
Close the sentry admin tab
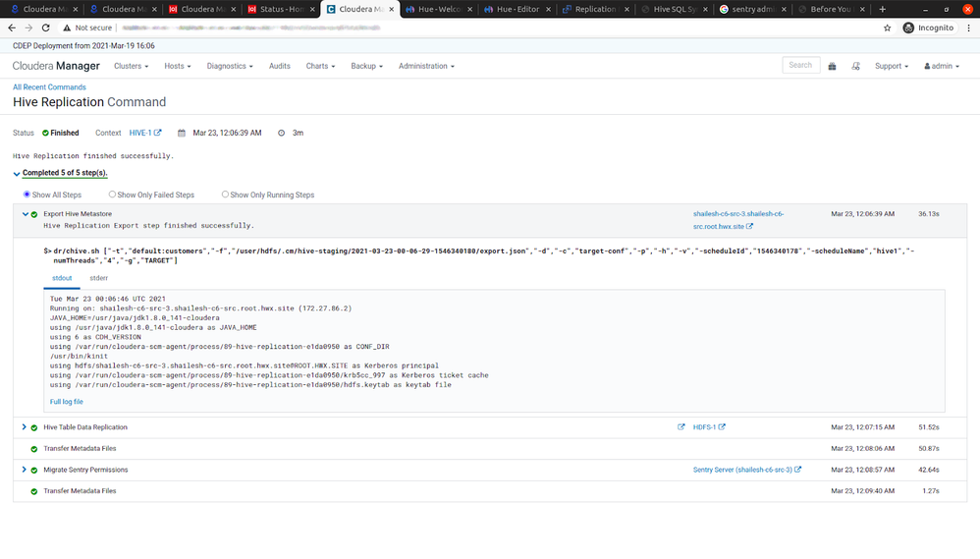coord(784,9)
